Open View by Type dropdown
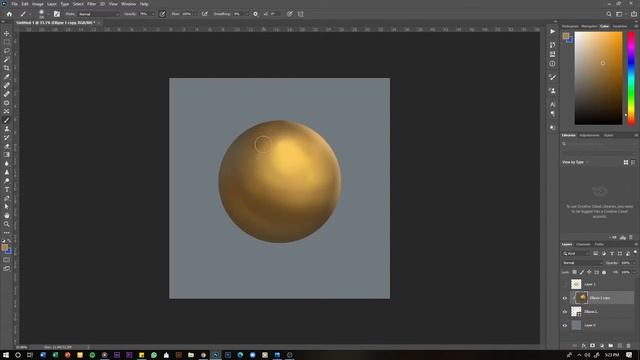Image resolution: width=640 pixels, height=360 pixels. (576, 162)
